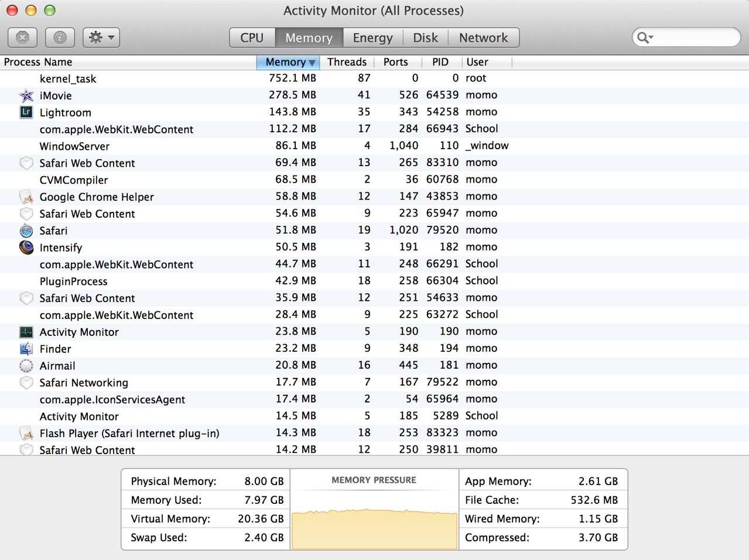Switch to the CPU tab
The height and width of the screenshot is (560, 749).
(252, 37)
